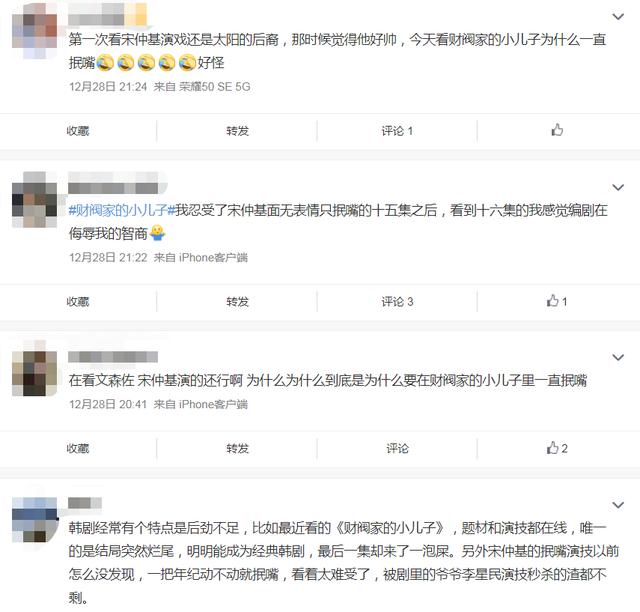This screenshot has width=640, height=612.
Task: Expand options chevron on the fourth post
Action: click(618, 505)
